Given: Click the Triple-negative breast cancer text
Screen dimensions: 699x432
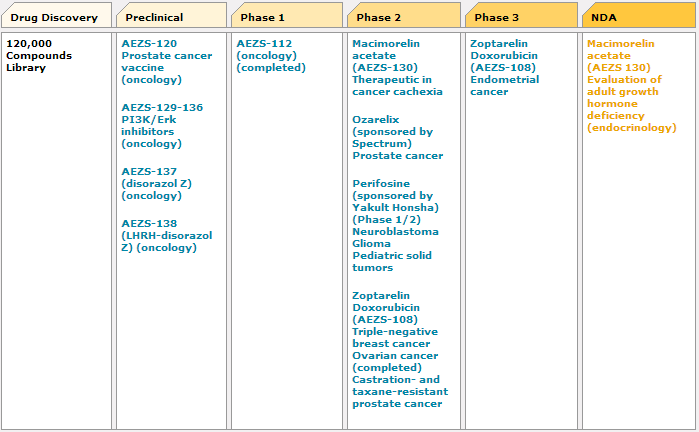Looking at the screenshot, I should click(394, 337).
